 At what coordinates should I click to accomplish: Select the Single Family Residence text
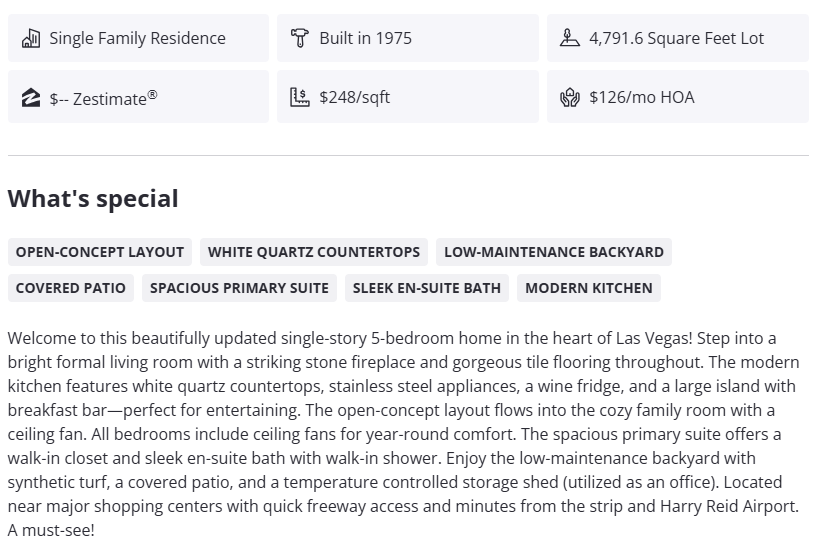pyautogui.click(x=137, y=38)
